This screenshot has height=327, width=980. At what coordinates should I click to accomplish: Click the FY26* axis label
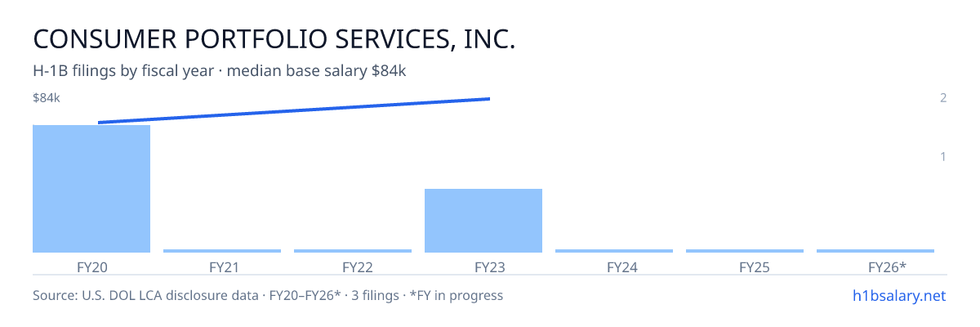point(875,267)
